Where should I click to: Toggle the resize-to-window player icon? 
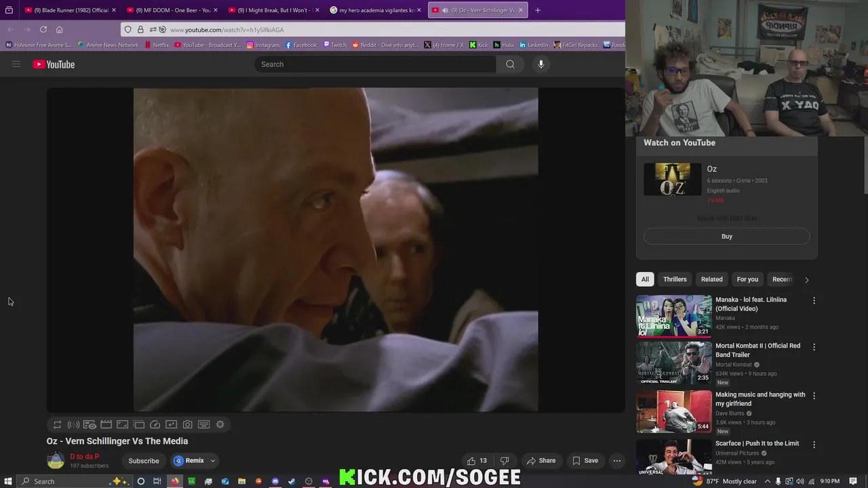coord(122,424)
